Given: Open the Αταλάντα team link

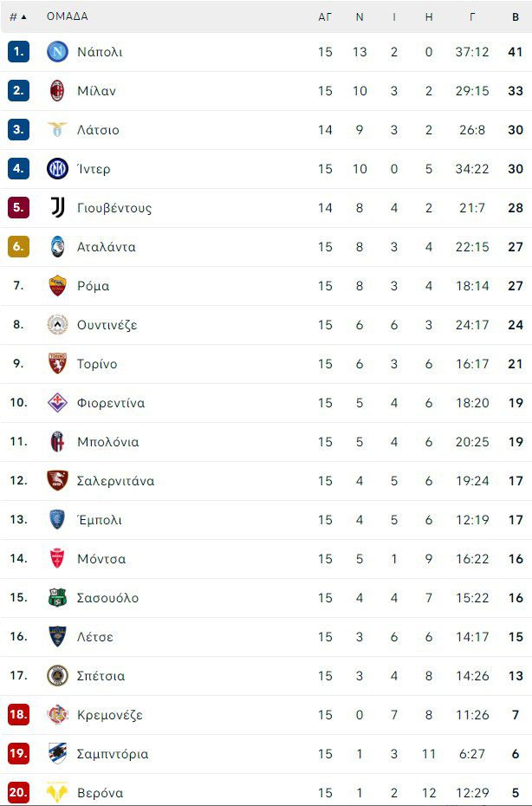Looking at the screenshot, I should click(106, 247).
